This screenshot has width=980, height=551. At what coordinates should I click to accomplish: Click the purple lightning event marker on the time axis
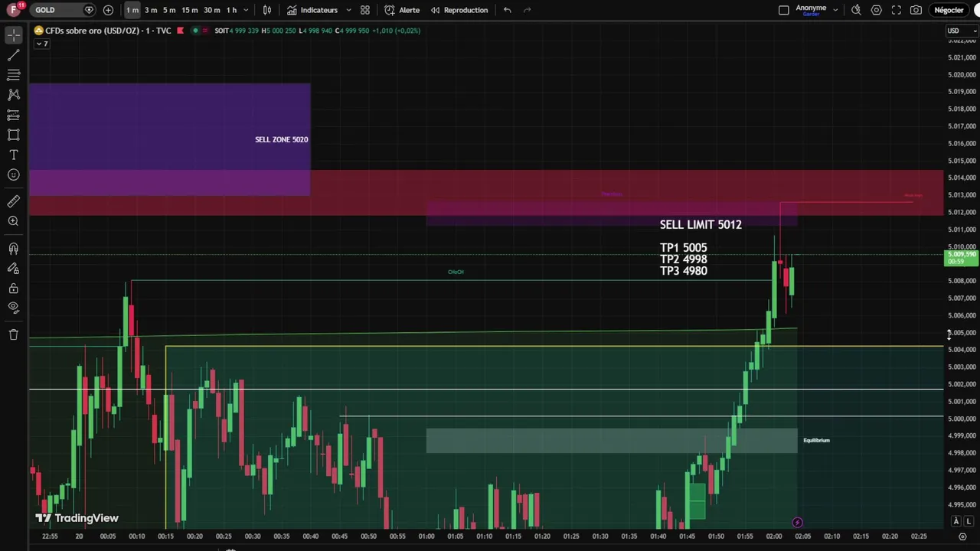pyautogui.click(x=797, y=523)
